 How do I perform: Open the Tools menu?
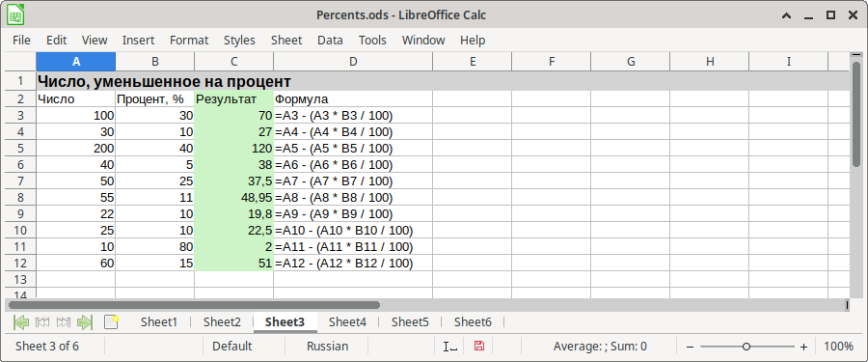(x=372, y=41)
